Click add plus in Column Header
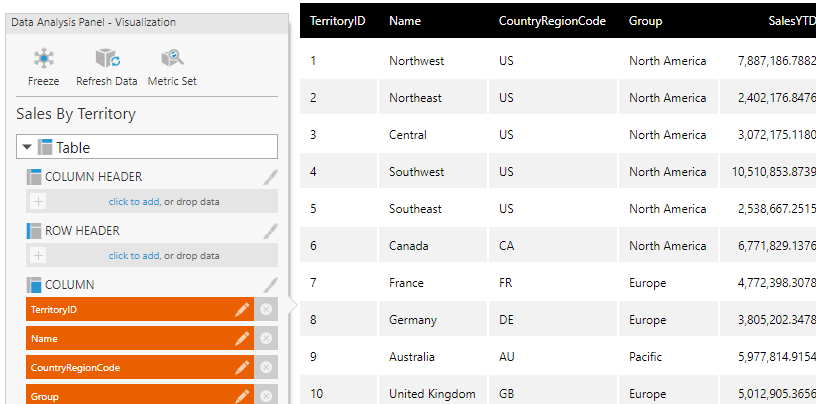This screenshot has width=816, height=404. (38, 201)
